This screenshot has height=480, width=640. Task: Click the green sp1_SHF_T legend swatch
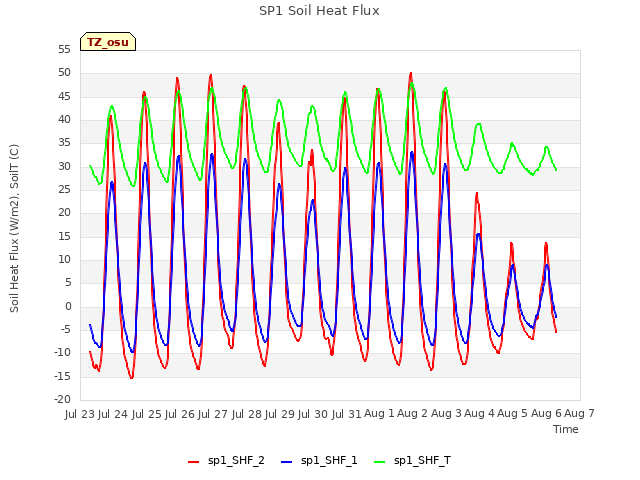(x=380, y=462)
